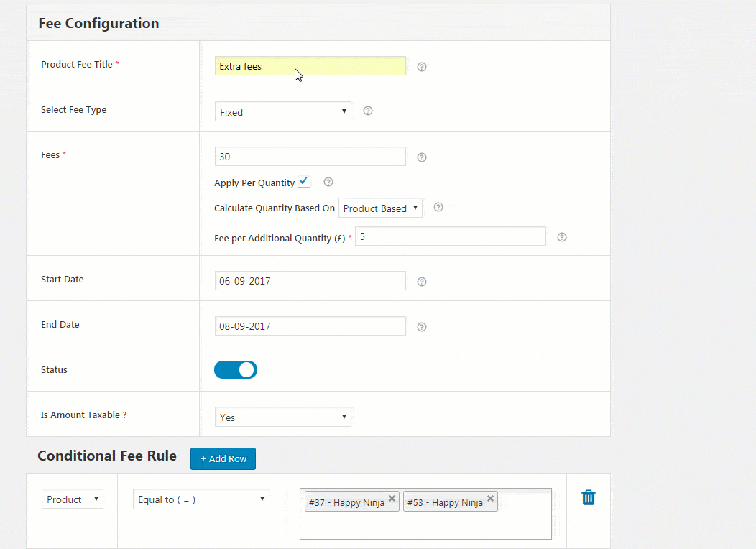This screenshot has width=756, height=549.
Task: Toggle the Status switch off
Action: pyautogui.click(x=236, y=370)
